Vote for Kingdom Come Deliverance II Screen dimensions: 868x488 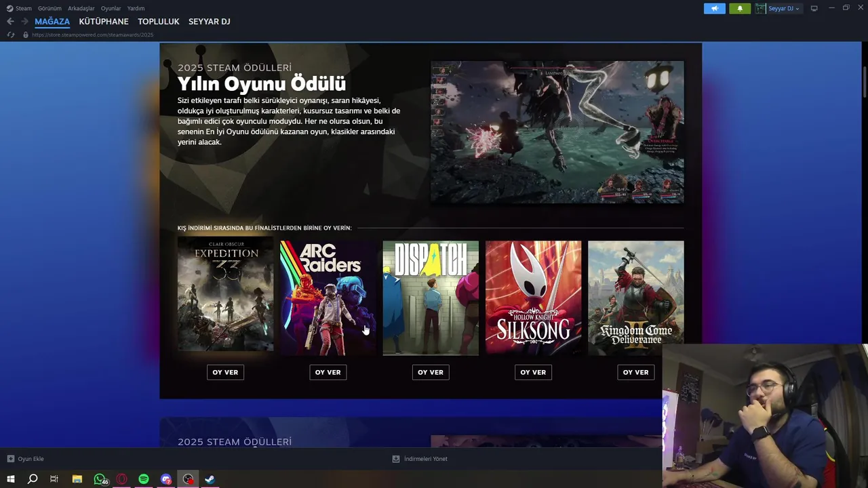[x=636, y=372]
